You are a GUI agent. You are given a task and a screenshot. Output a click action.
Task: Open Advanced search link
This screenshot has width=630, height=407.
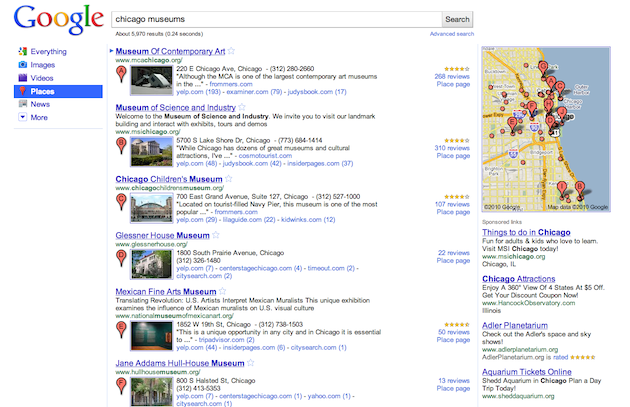coord(452,34)
